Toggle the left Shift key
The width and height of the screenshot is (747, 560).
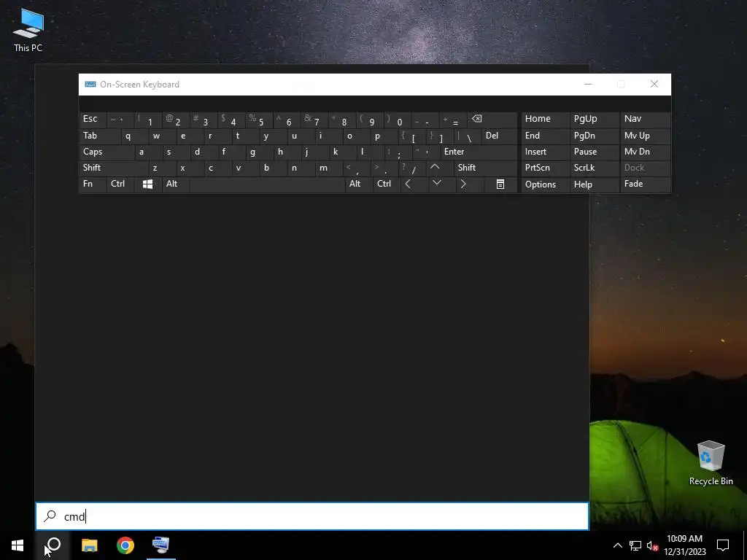[x=113, y=168]
